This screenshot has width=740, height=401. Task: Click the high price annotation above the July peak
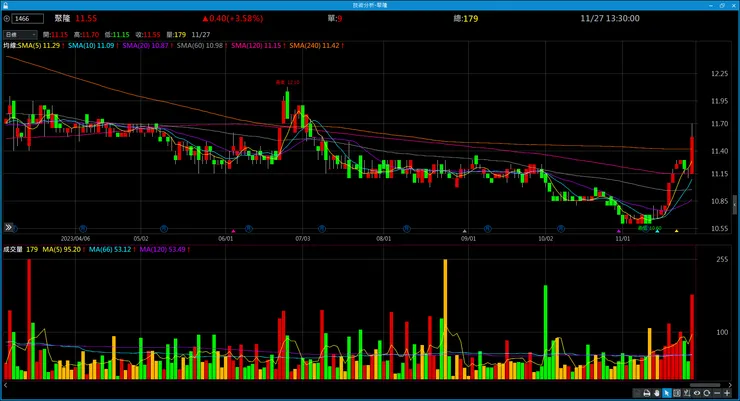pos(287,82)
